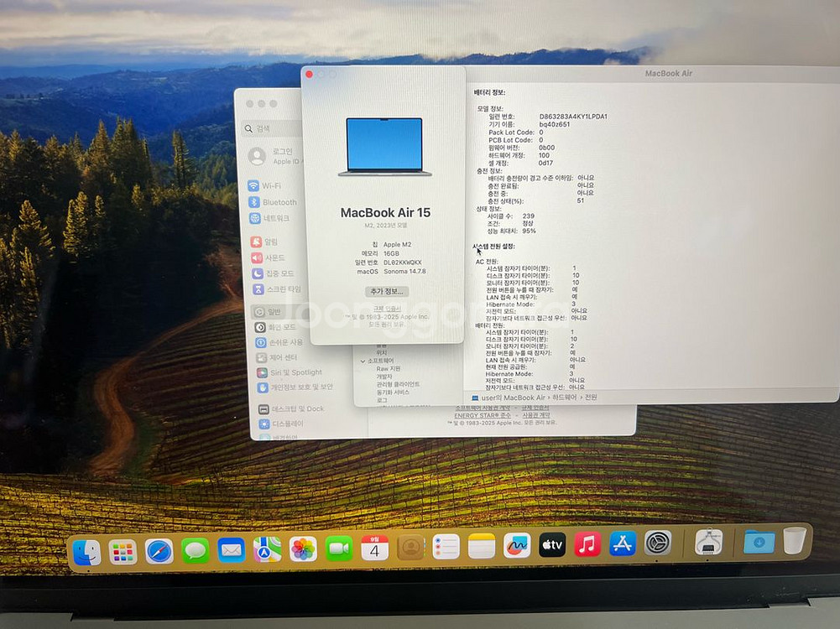The image size is (840, 629).
Task: Launch the Notes app icon
Action: coord(481,546)
